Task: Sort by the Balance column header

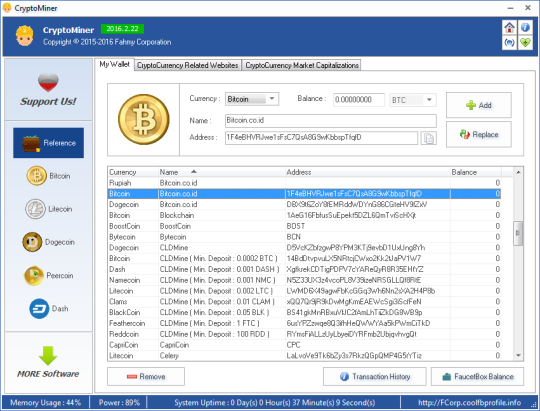Action: click(476, 172)
